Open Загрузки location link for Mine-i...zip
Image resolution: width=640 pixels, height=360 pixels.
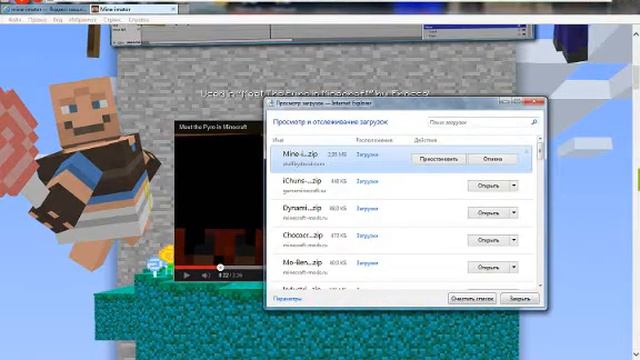click(367, 155)
